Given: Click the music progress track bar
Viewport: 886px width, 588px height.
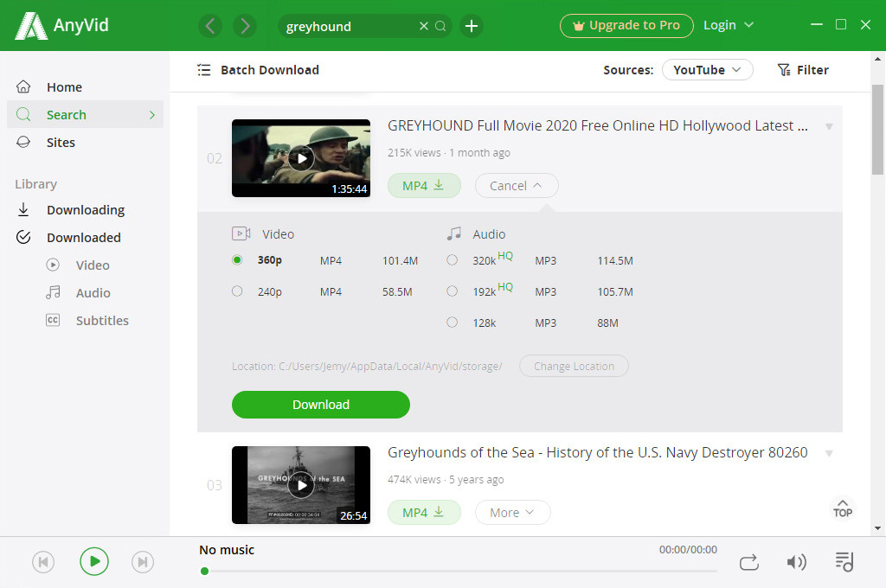Looking at the screenshot, I should [460, 571].
